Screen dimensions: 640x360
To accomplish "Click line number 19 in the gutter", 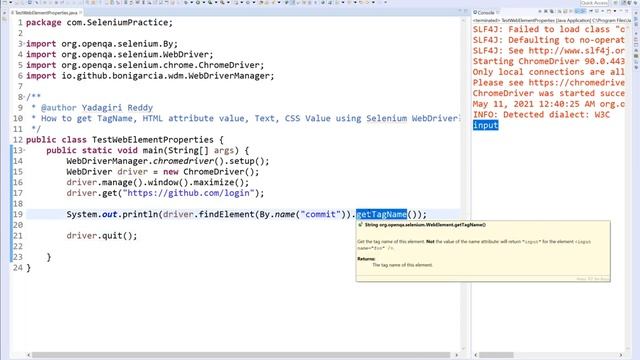I will click(x=18, y=214).
